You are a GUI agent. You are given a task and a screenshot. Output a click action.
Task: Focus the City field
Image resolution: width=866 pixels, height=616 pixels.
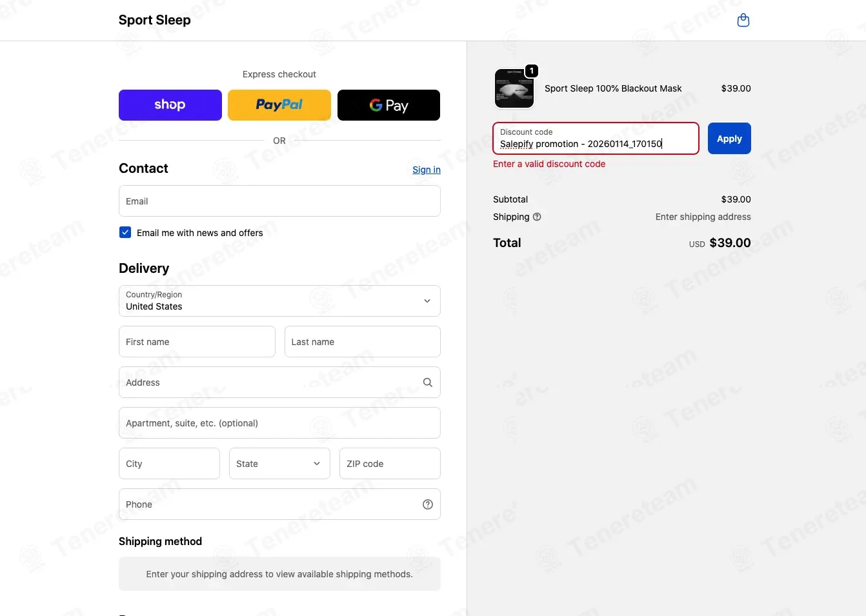pos(169,464)
